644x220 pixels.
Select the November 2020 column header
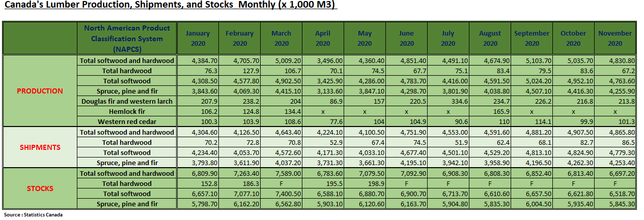click(615, 38)
